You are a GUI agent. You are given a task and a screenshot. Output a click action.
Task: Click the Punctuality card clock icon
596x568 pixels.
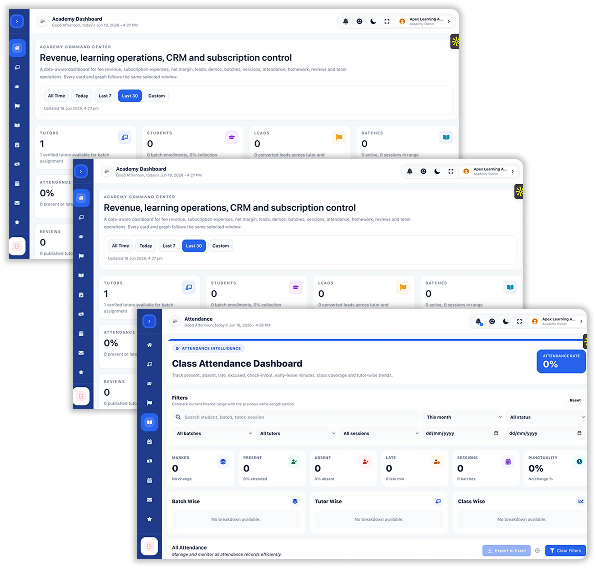coord(579,462)
